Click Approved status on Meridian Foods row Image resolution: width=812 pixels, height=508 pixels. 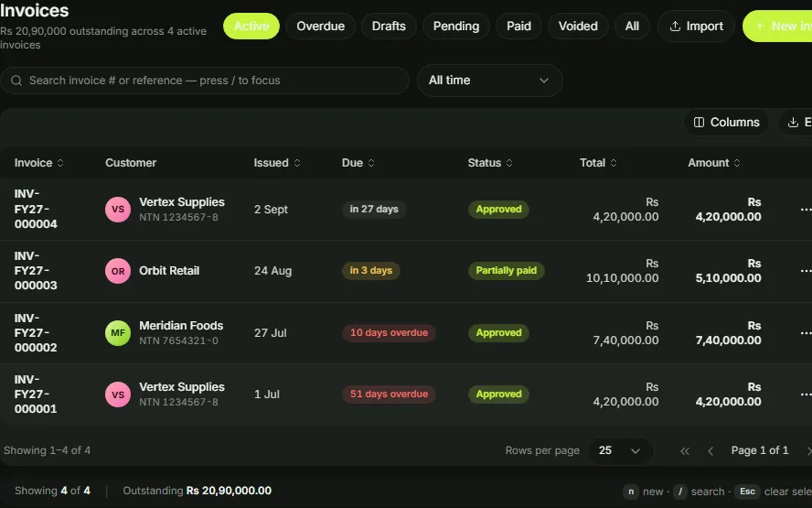[x=498, y=333]
